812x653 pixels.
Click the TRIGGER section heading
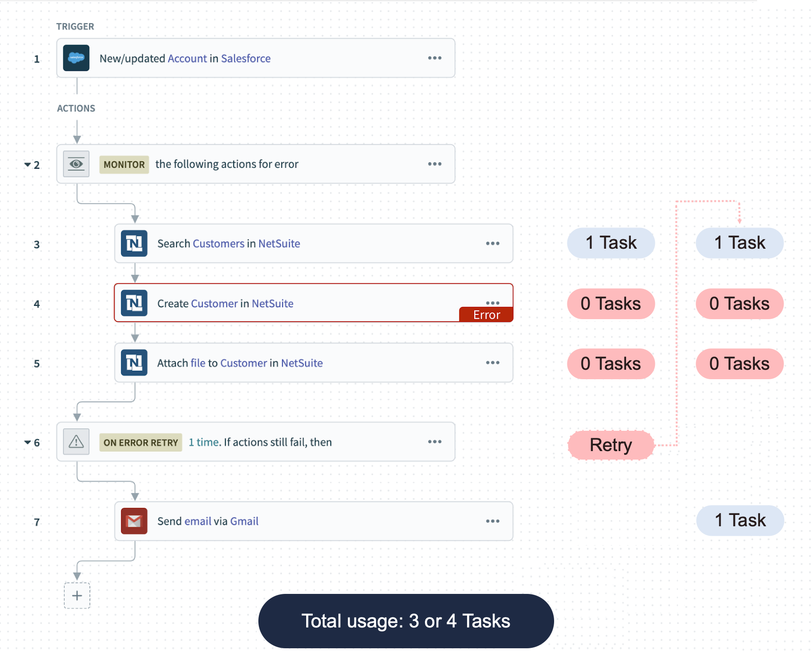pos(75,26)
